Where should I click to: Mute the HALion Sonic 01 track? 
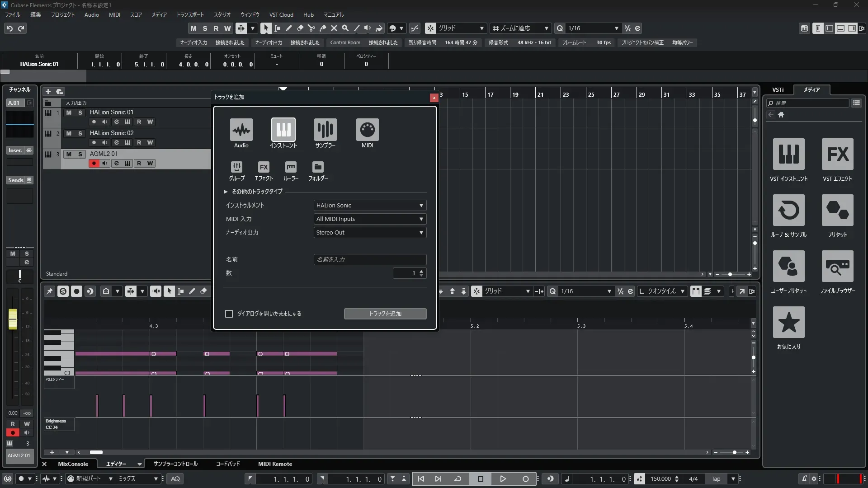(x=69, y=113)
